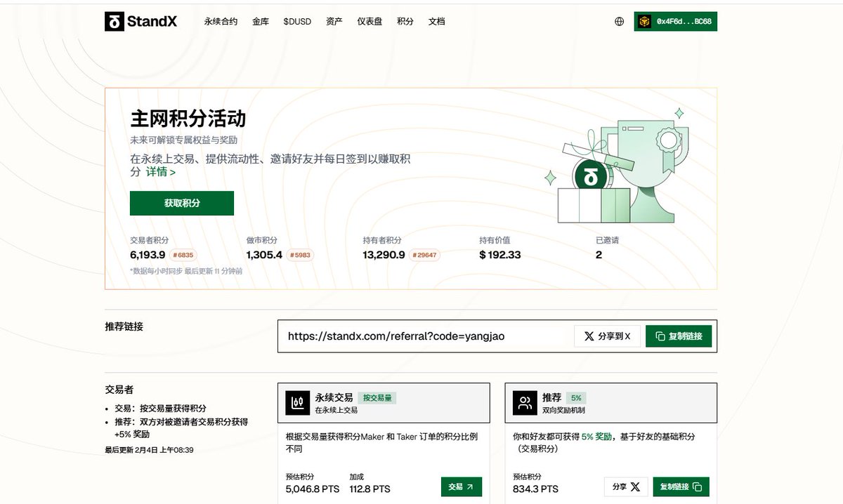Screen dimensions: 843x504
Task: Select trader points value 6,193.9
Action: [x=148, y=255]
